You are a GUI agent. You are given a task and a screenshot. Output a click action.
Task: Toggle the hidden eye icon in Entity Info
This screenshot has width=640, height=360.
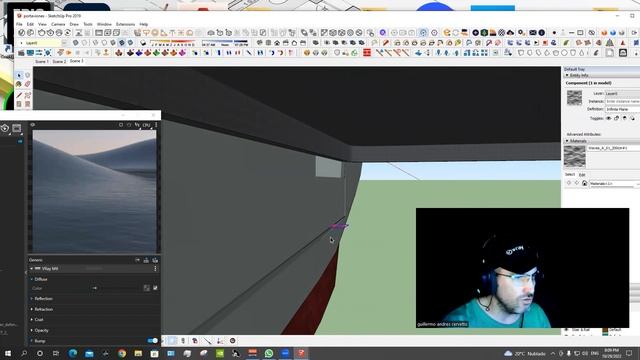click(x=608, y=118)
